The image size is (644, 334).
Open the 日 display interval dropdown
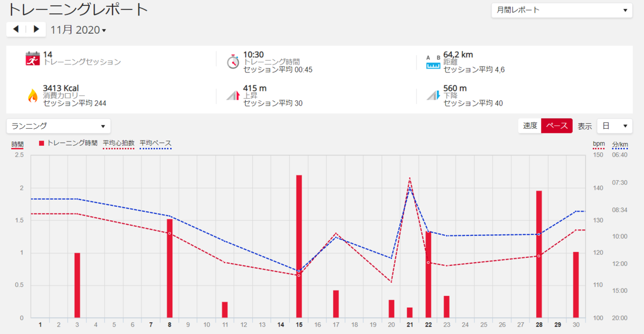pos(615,126)
